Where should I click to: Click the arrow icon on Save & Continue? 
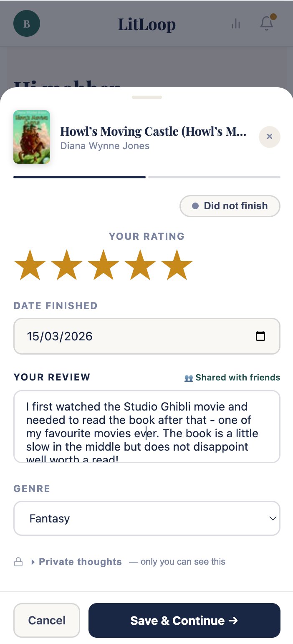pyautogui.click(x=234, y=620)
